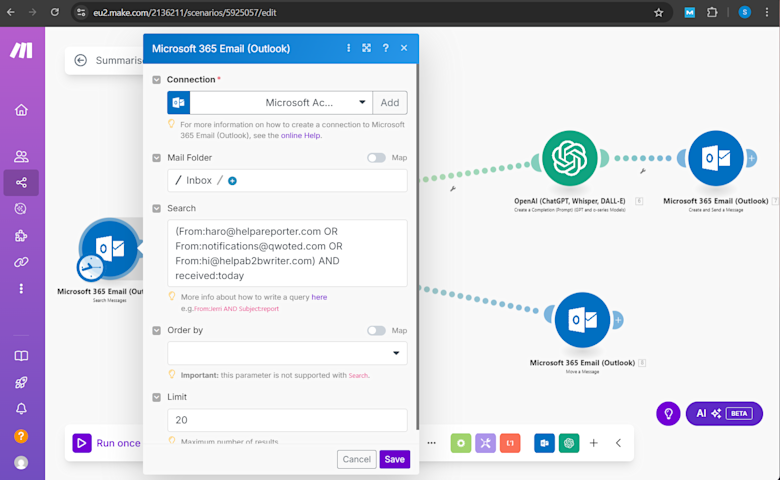Click the Make logo in sidebar
780x480 pixels.
[21, 50]
